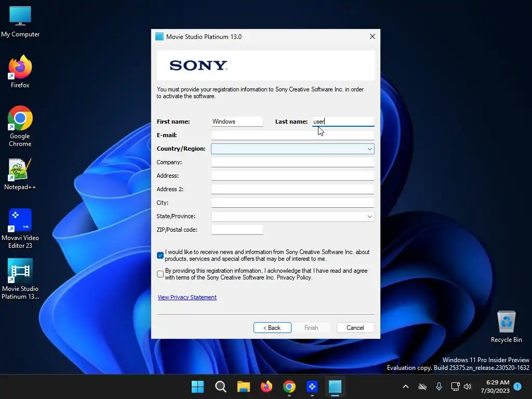
Task: Click the Address input field
Action: [292, 176]
